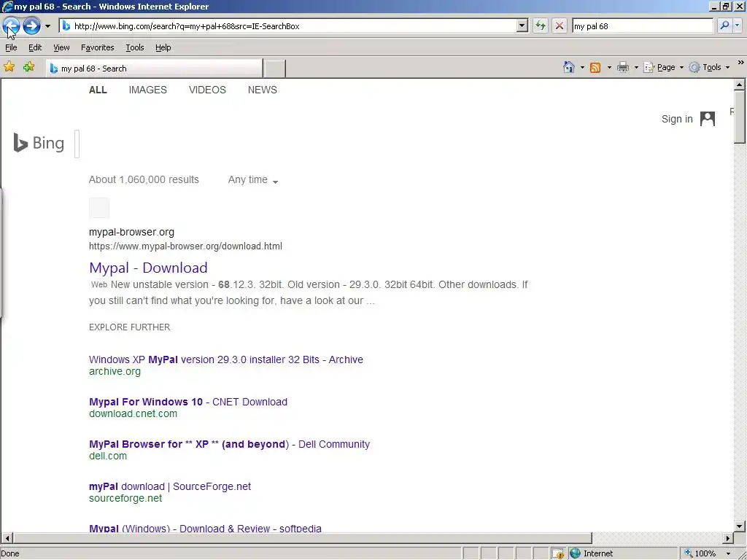Go forward with the Forward arrow button
The image size is (747, 560).
(x=31, y=26)
